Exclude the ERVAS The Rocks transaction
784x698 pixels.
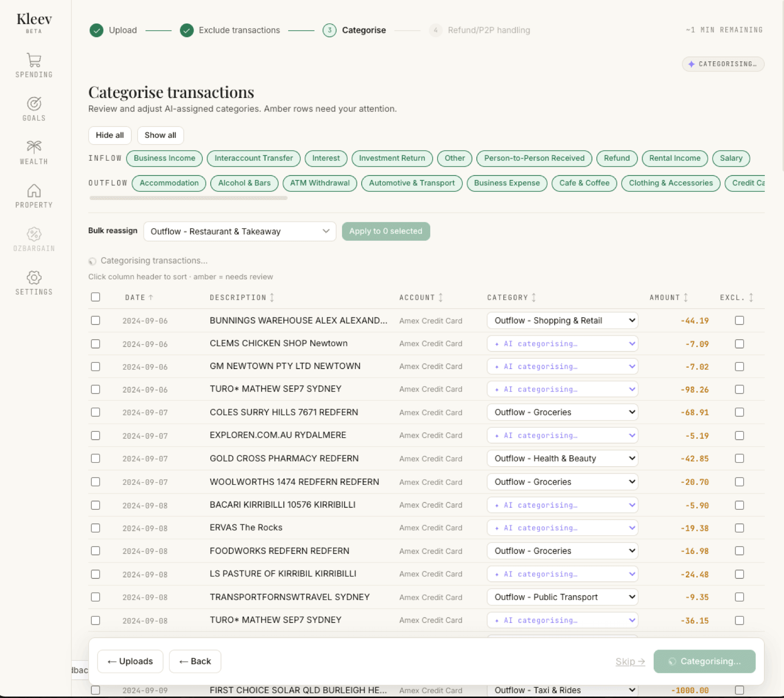point(739,528)
